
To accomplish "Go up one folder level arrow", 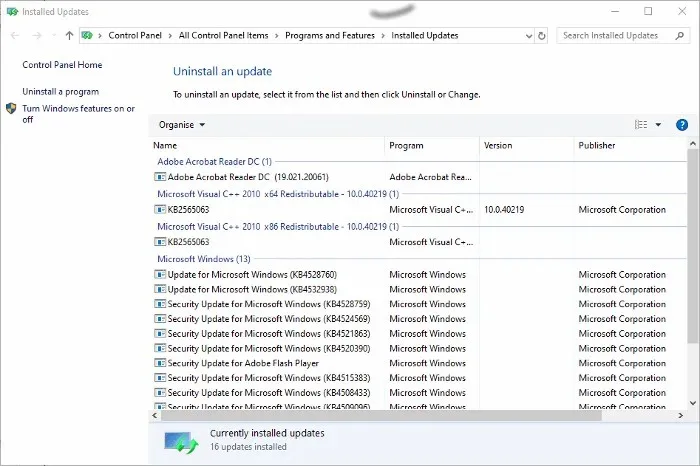I will click(x=69, y=36).
